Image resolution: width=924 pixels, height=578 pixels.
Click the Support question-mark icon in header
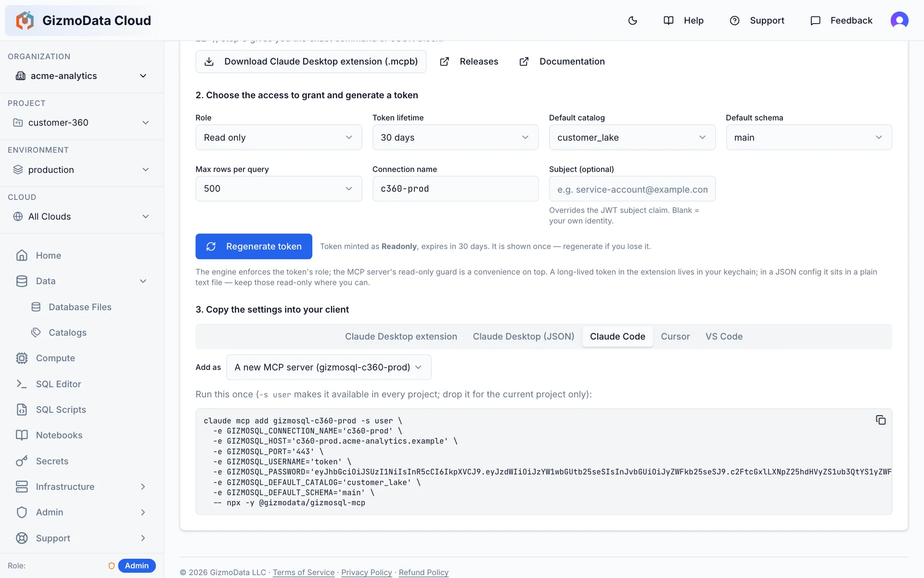(x=734, y=20)
